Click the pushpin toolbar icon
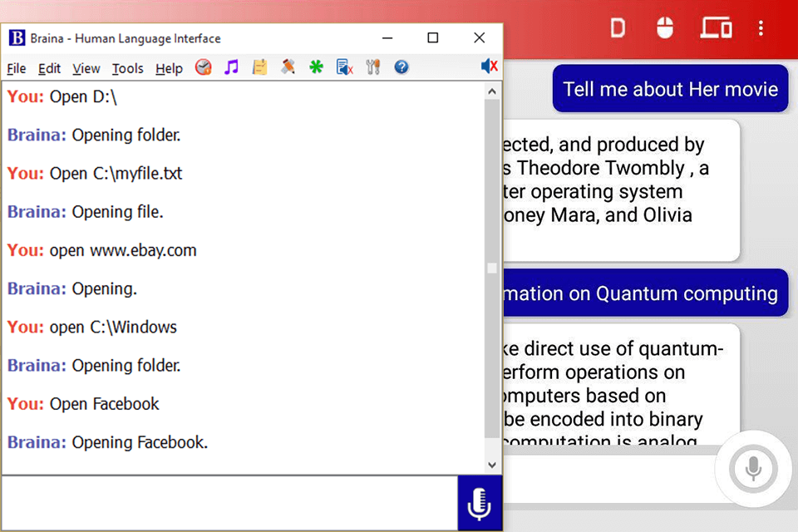798x532 pixels. [x=288, y=67]
